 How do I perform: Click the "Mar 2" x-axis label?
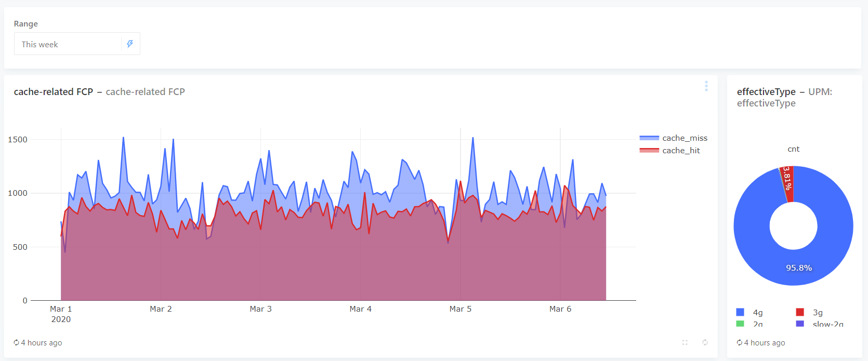coord(161,309)
